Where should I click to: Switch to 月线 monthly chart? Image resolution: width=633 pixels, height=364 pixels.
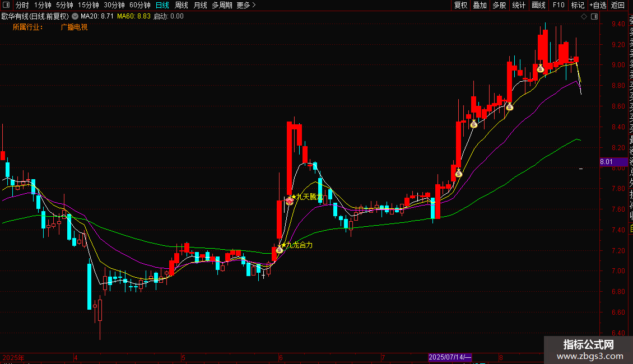pos(200,5)
